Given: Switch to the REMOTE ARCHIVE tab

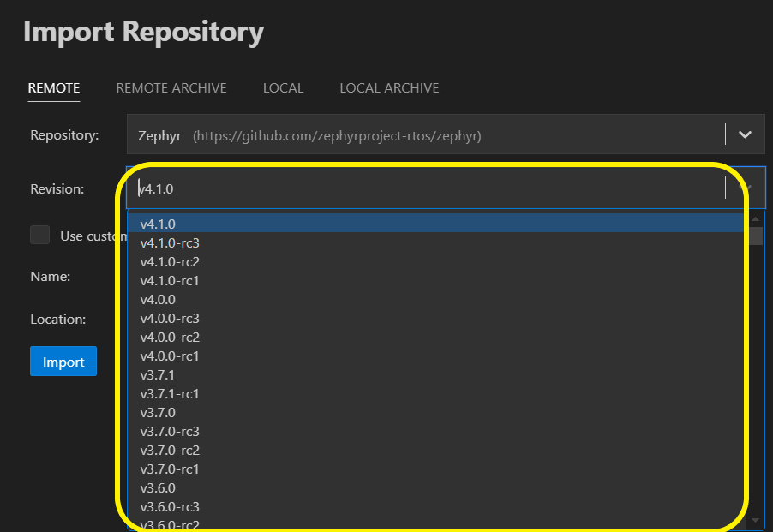Looking at the screenshot, I should (171, 87).
